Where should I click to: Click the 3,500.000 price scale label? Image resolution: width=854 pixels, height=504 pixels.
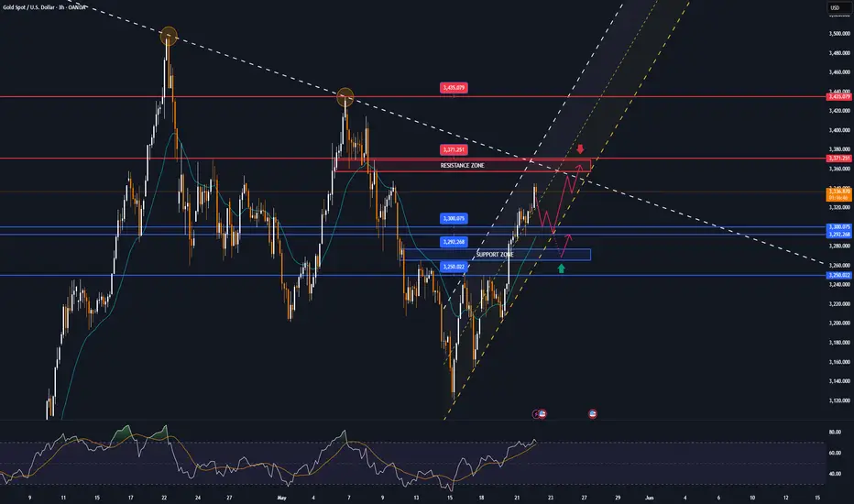[x=839, y=34]
